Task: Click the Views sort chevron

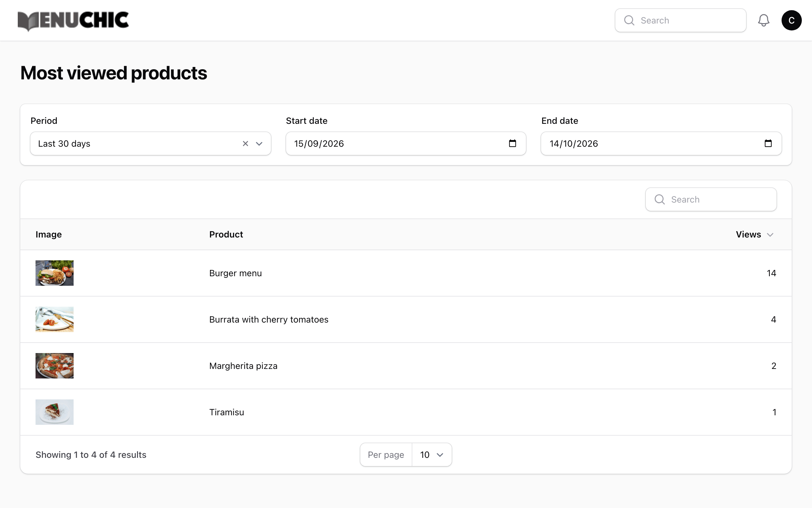Action: tap(770, 235)
